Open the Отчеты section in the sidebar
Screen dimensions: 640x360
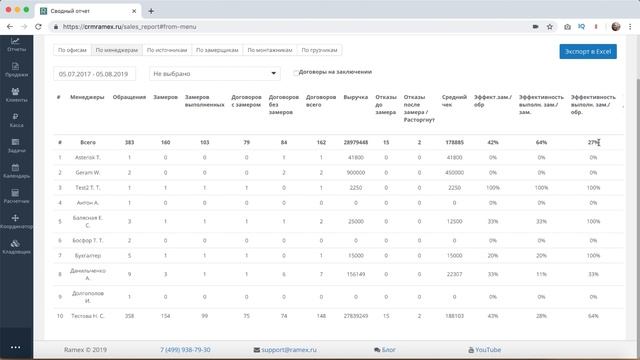[16, 44]
